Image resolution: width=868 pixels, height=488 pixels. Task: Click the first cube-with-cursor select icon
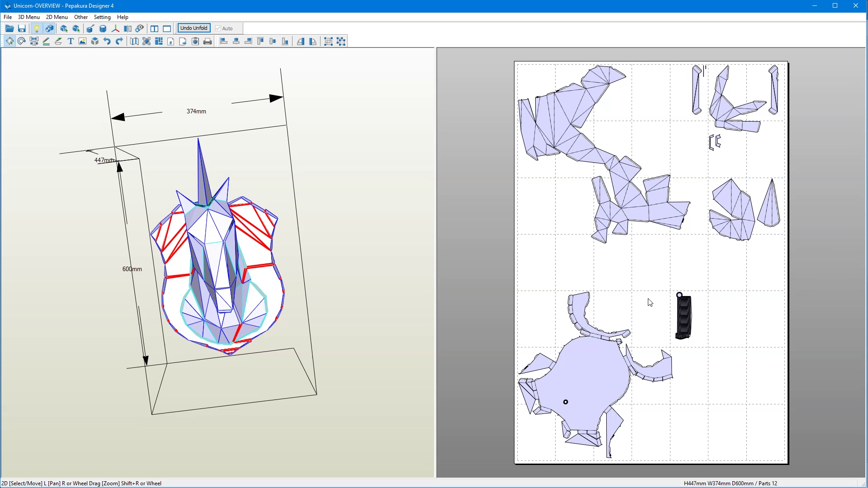pyautogui.click(x=64, y=28)
